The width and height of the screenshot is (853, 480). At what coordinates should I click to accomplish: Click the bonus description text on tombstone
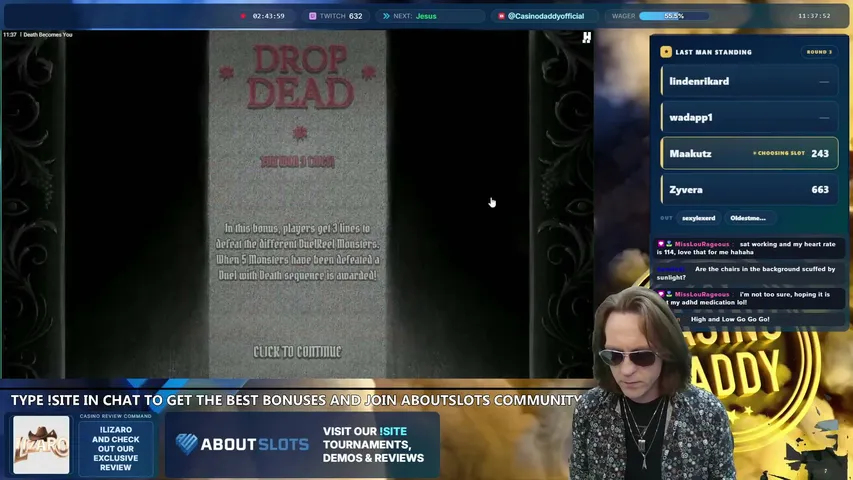(298, 252)
